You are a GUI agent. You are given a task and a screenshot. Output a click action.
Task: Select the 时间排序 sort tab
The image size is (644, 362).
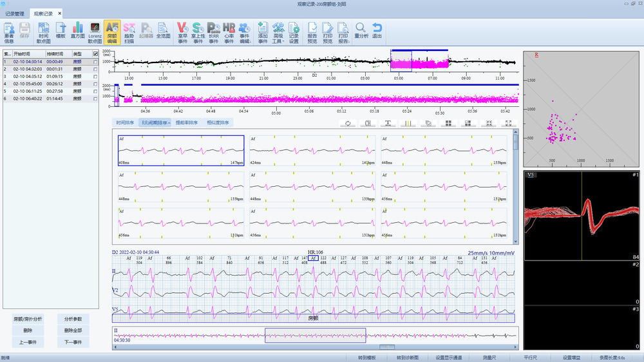125,122
